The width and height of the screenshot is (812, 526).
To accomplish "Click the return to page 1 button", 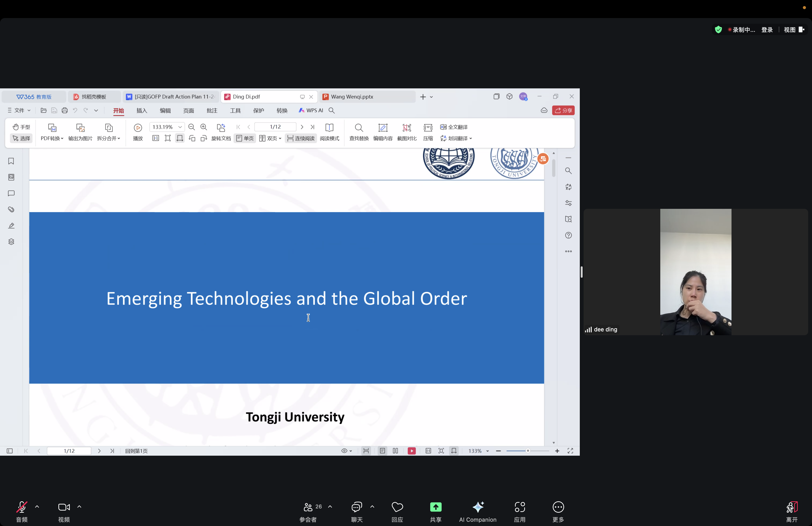I will tap(136, 451).
